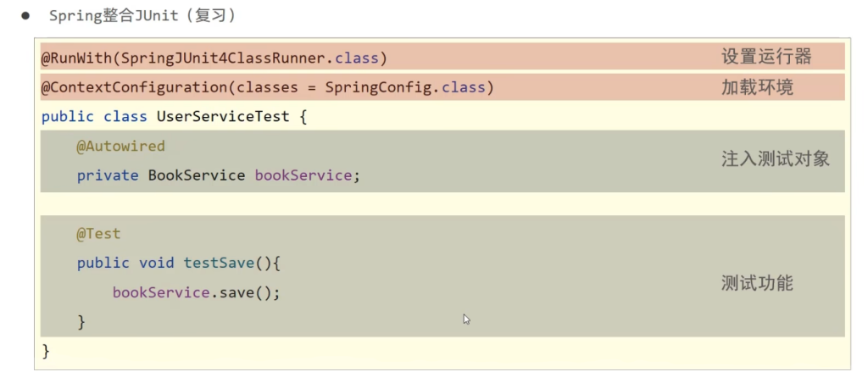Click the BookService type name
This screenshot has width=868, height=372.
click(197, 175)
